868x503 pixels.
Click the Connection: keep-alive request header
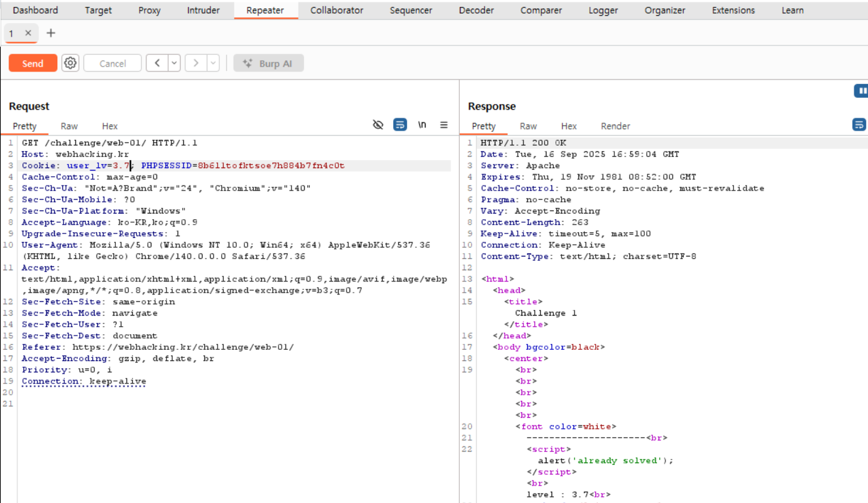click(84, 381)
